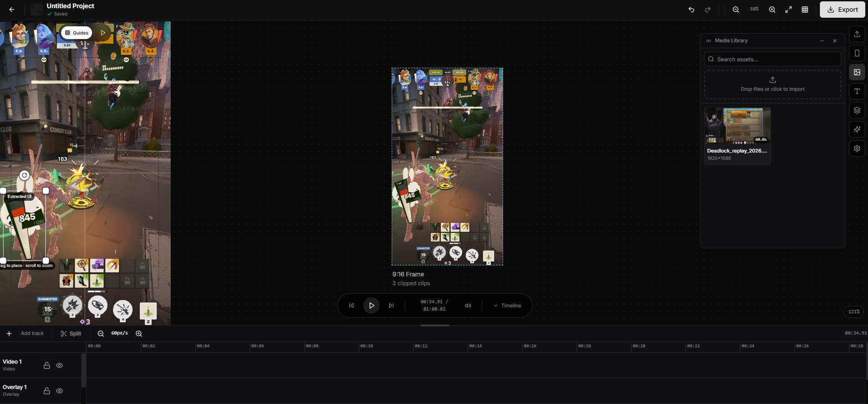Open the phone frame panel in right sidebar
This screenshot has height=404, width=868.
(857, 53)
